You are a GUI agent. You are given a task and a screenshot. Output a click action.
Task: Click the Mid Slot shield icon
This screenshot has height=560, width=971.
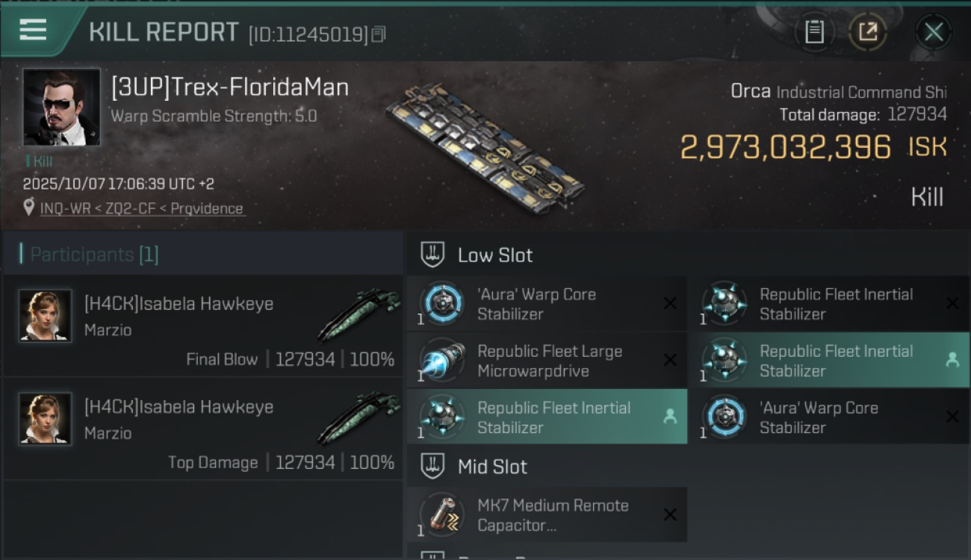(x=432, y=467)
